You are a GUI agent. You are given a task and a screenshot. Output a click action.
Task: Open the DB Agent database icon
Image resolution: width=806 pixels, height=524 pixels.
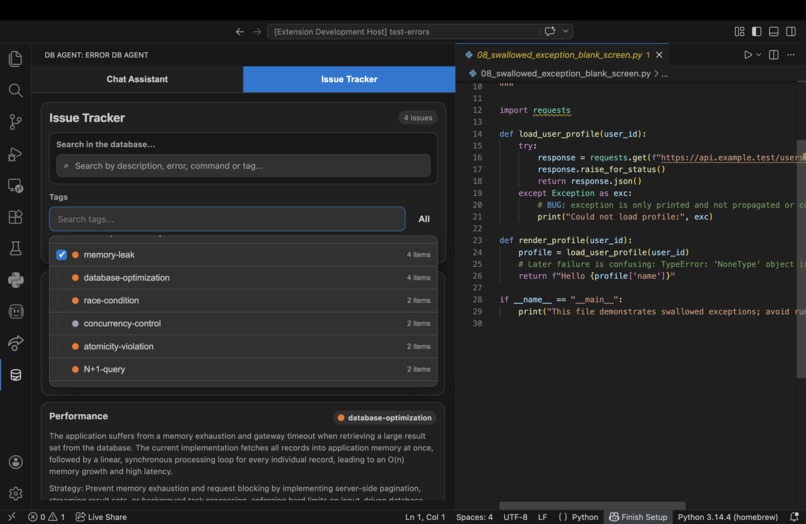15,375
